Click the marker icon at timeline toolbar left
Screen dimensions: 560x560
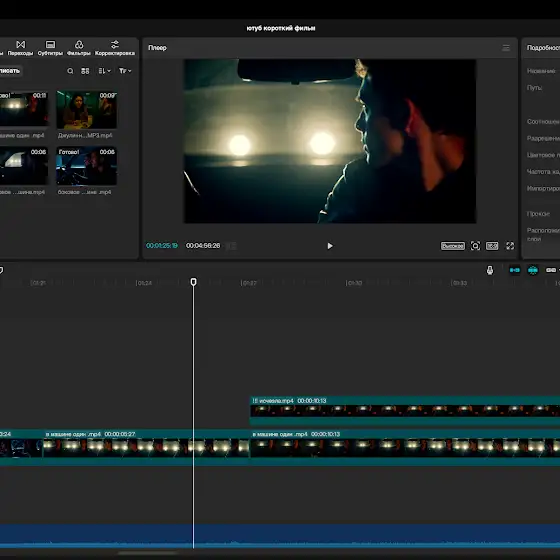[x=1, y=270]
